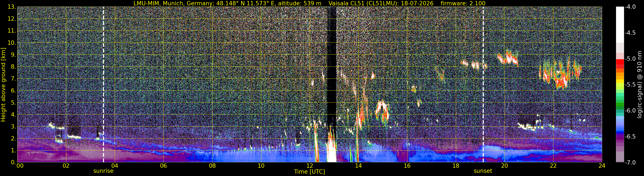The height and width of the screenshot is (176, 644).
Task: Click the colorbar tick label '-6.5'
Action: [630, 137]
